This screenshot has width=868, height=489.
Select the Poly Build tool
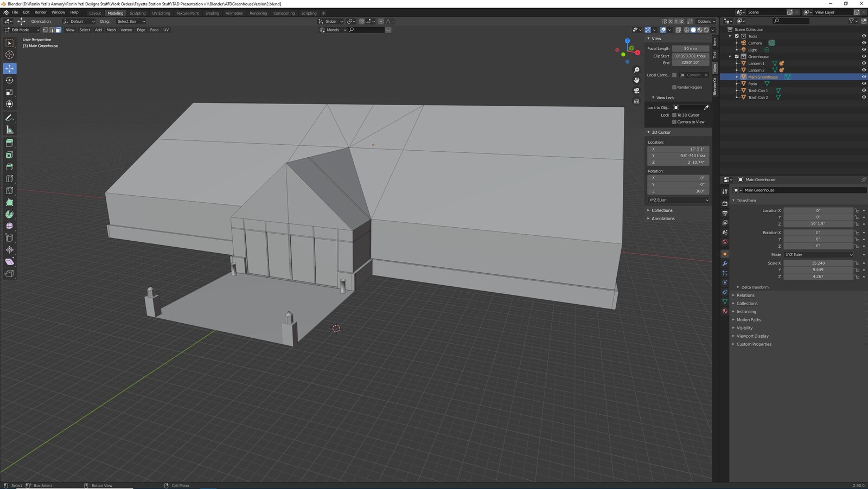10,202
